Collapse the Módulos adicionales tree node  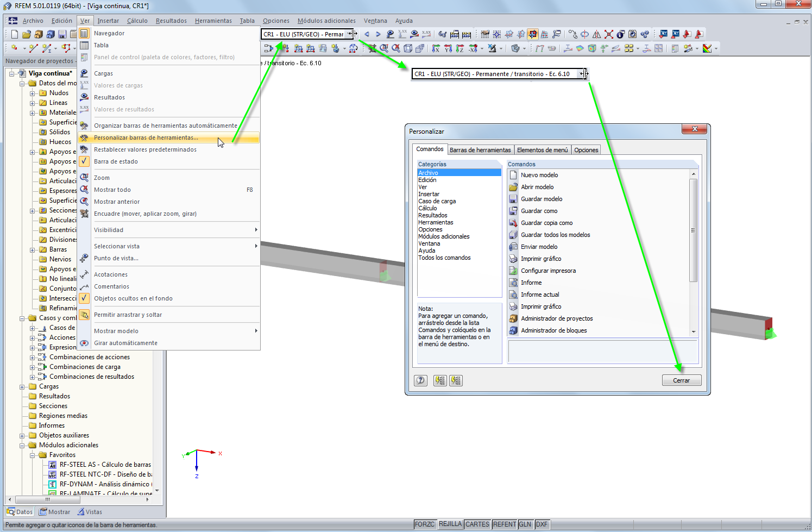point(22,445)
